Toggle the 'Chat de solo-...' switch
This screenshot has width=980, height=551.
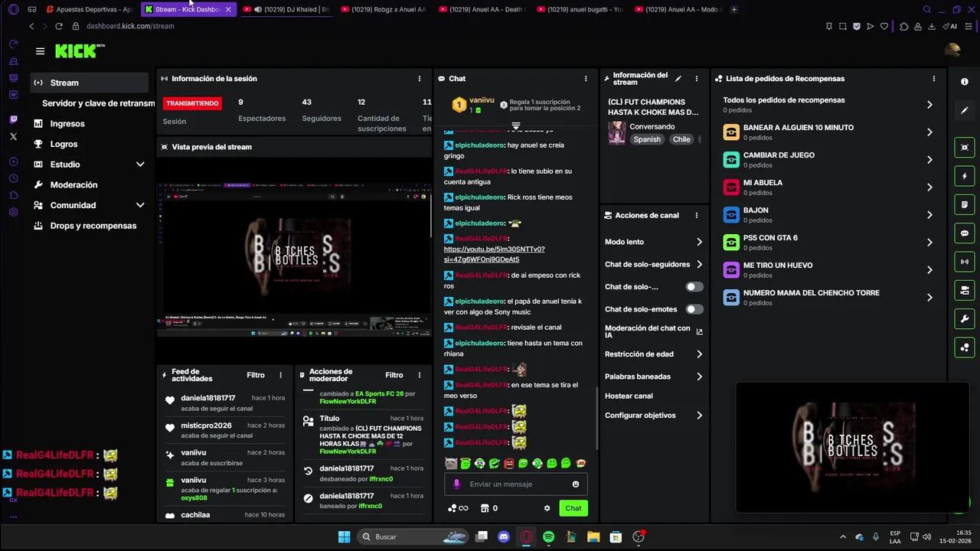694,287
